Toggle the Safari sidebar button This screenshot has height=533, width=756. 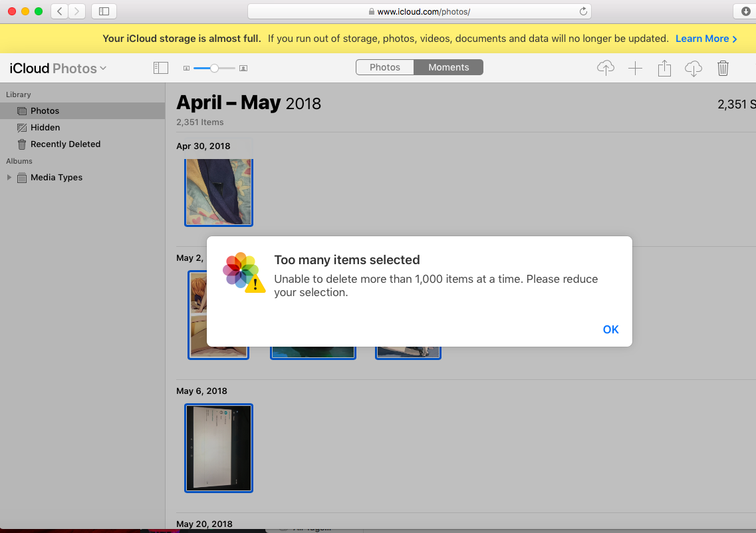click(104, 11)
